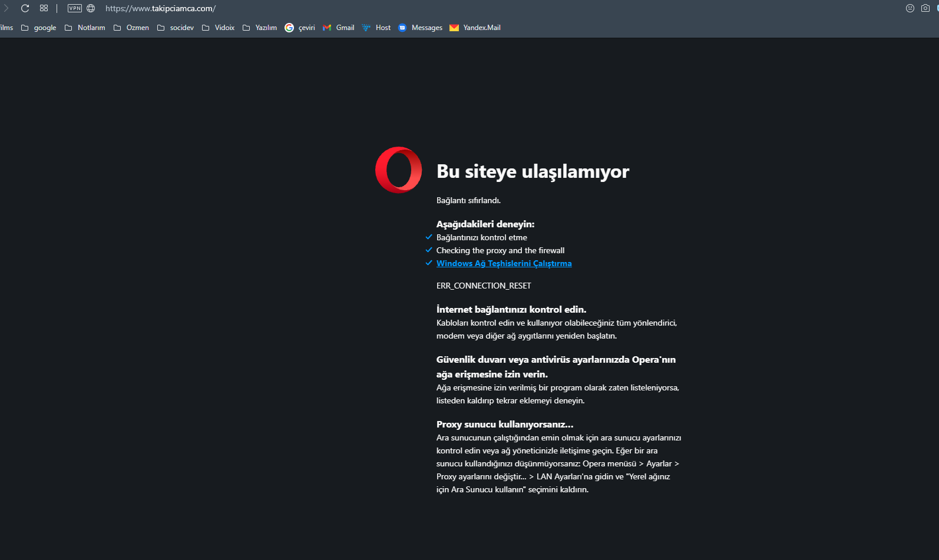Show the Yazılım bookmarks folder

(x=260, y=28)
